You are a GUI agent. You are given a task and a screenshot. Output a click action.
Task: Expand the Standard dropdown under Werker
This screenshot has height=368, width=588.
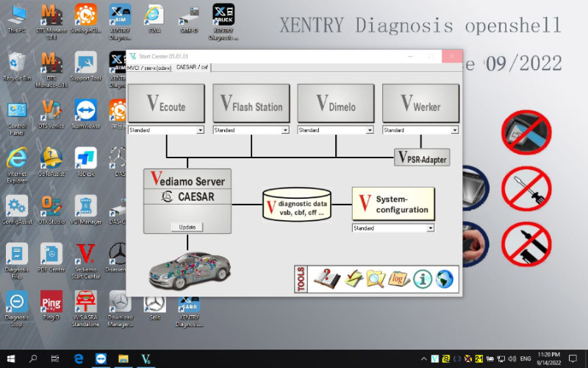click(x=454, y=130)
